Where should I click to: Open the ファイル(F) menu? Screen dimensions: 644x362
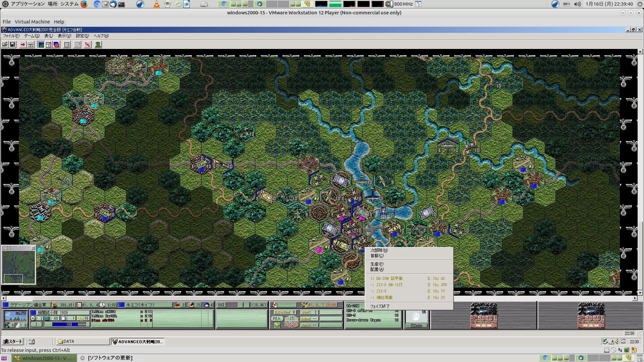point(11,36)
